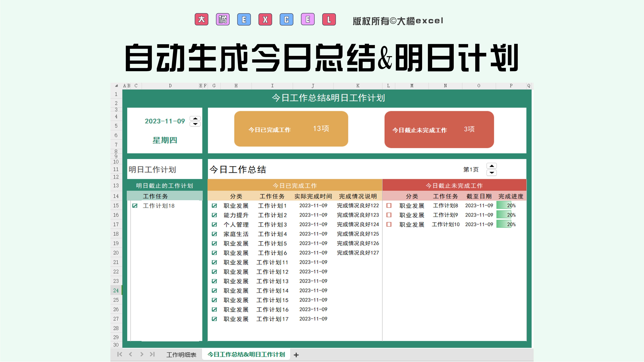Check the unfinished 工作计划10 checkbox

(389, 224)
